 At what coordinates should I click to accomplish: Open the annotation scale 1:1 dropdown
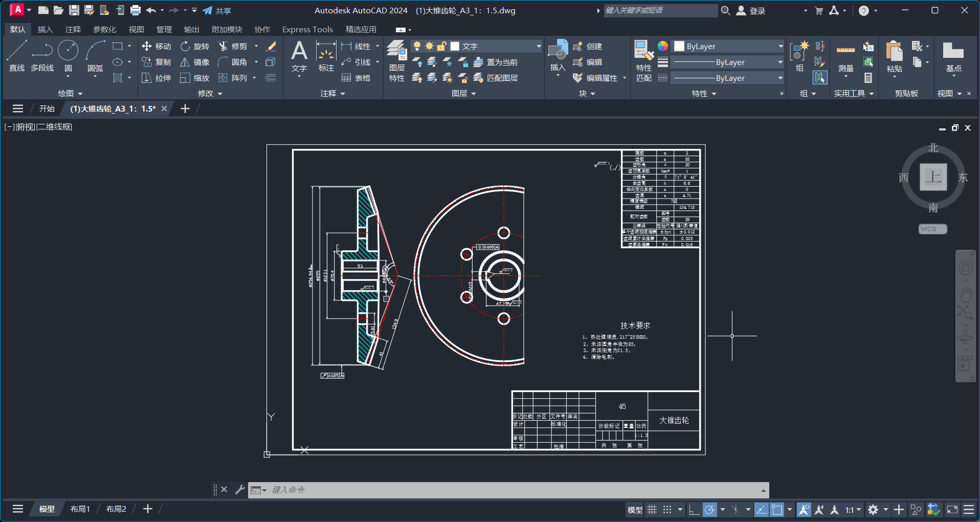click(853, 510)
